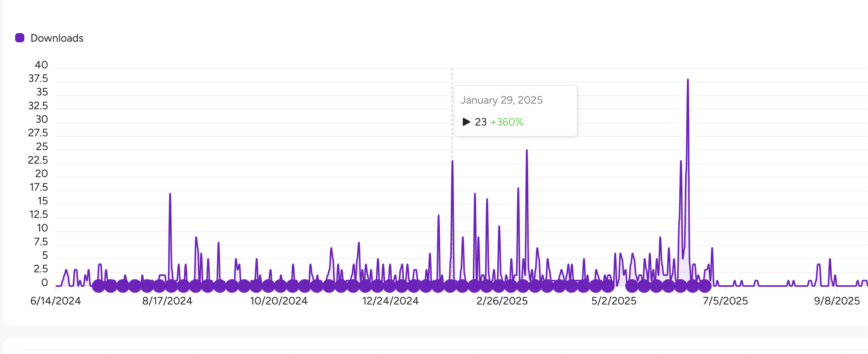This screenshot has height=354, width=868.
Task: Click the highest chart peak near 7/5/2025
Action: 688,80
